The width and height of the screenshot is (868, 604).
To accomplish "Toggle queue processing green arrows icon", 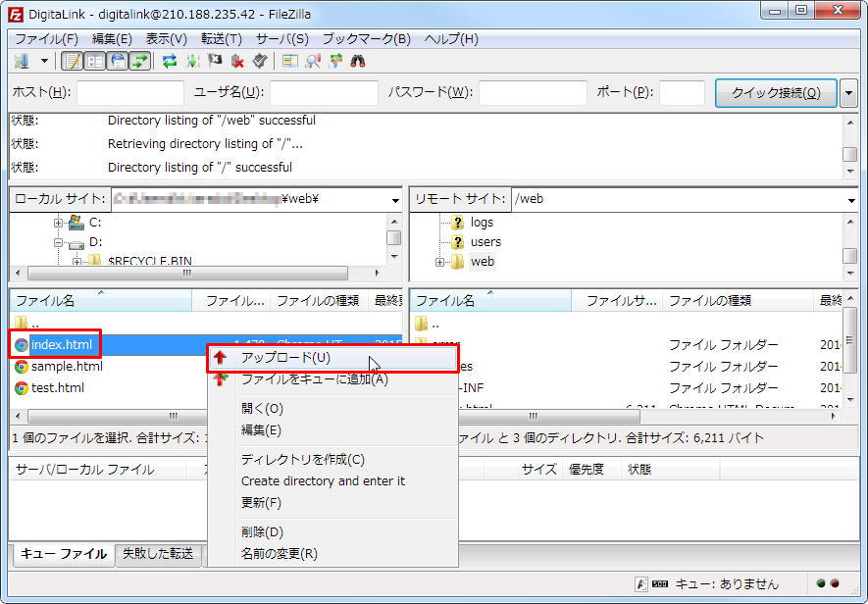I will [192, 61].
